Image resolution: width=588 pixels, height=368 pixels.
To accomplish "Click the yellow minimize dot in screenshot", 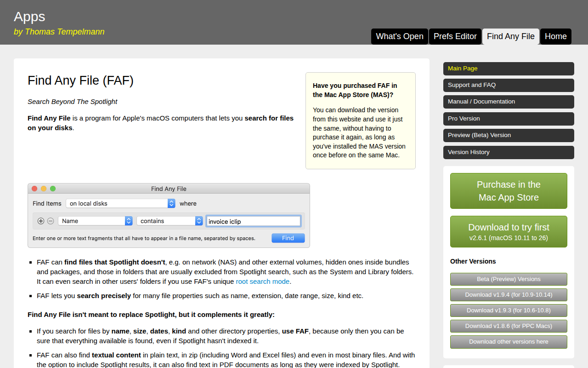I will [44, 189].
